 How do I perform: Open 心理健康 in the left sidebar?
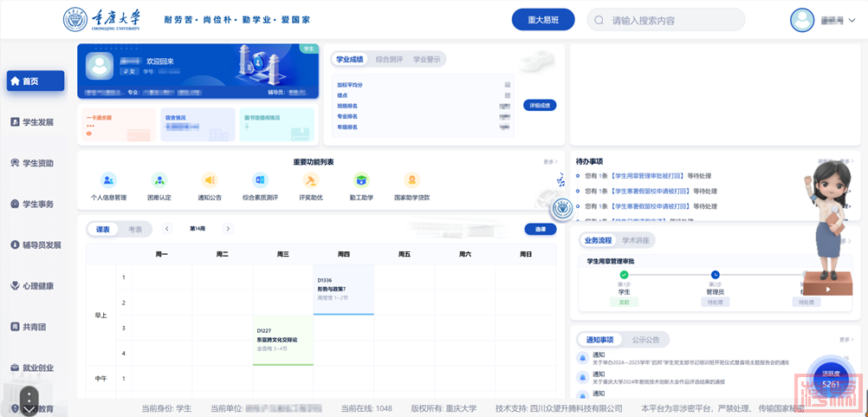pos(37,286)
